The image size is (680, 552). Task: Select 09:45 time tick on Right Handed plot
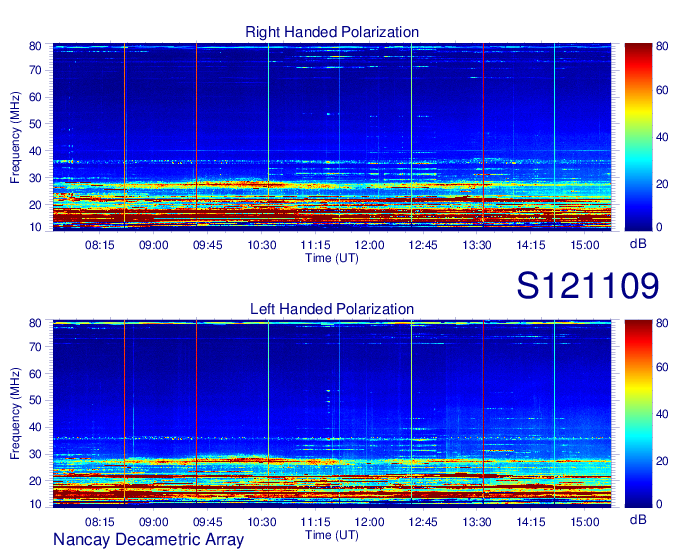pos(207,245)
